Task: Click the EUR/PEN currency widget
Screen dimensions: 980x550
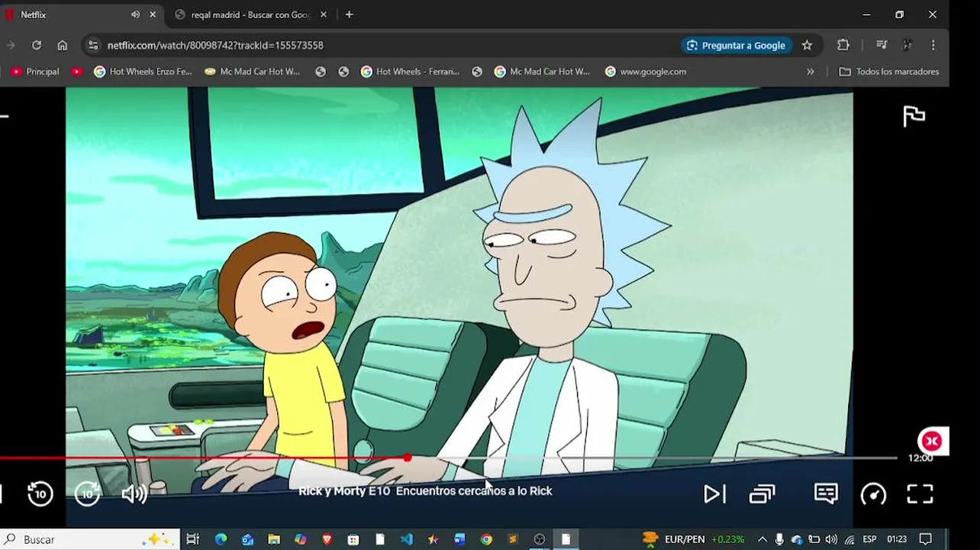Action: coord(693,539)
